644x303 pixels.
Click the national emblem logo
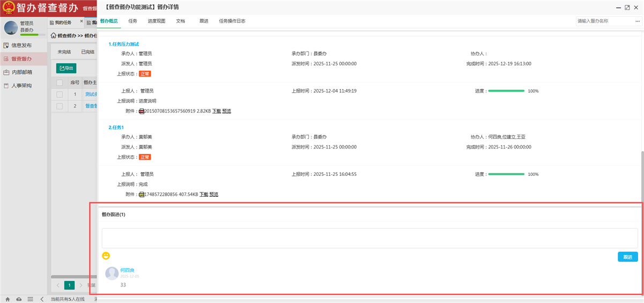click(8, 8)
